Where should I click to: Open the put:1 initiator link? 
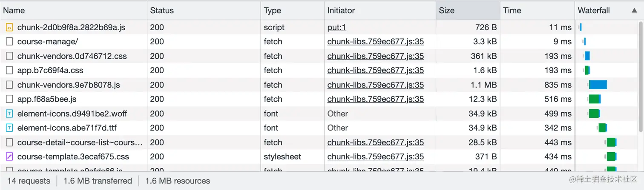tap(336, 28)
